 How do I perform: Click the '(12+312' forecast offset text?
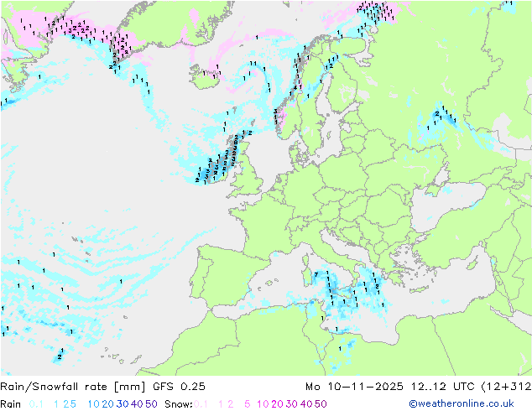506,387
